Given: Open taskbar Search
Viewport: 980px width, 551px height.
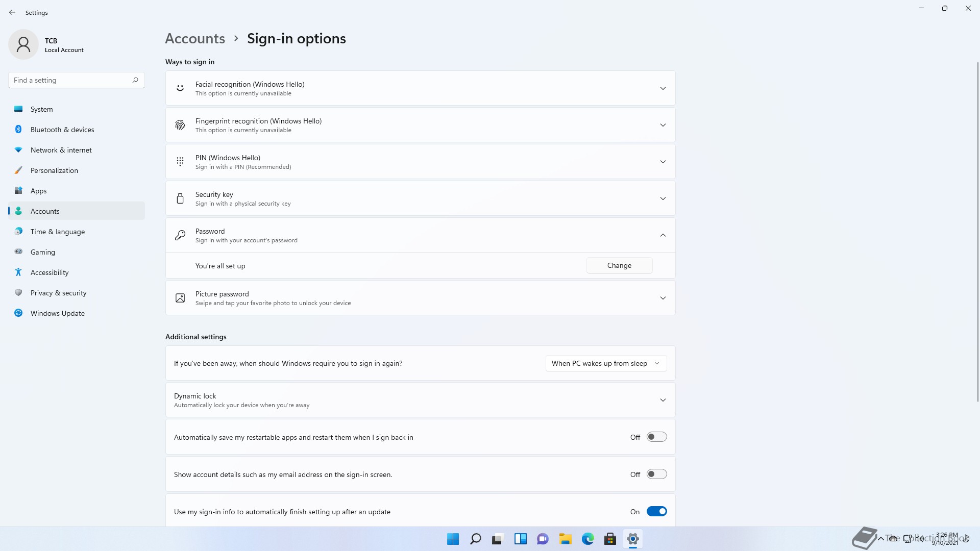Looking at the screenshot, I should pyautogui.click(x=475, y=539).
